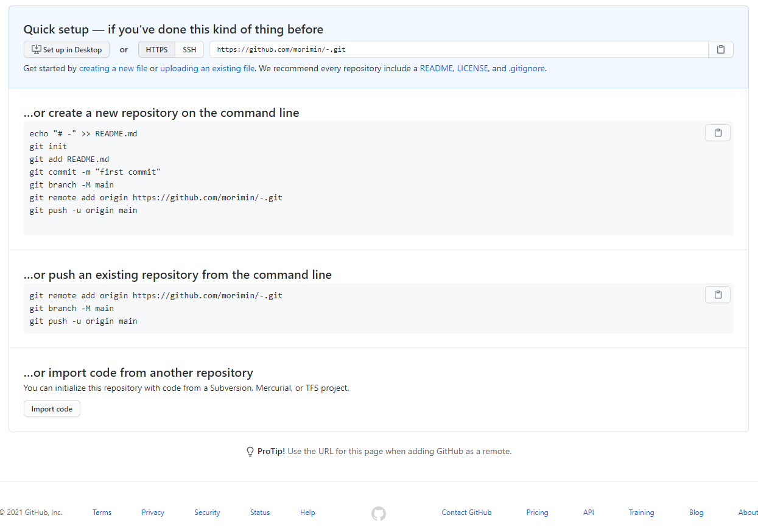Click the '...or push an existing repository' heading
Image resolution: width=758 pixels, height=532 pixels.
coord(178,275)
